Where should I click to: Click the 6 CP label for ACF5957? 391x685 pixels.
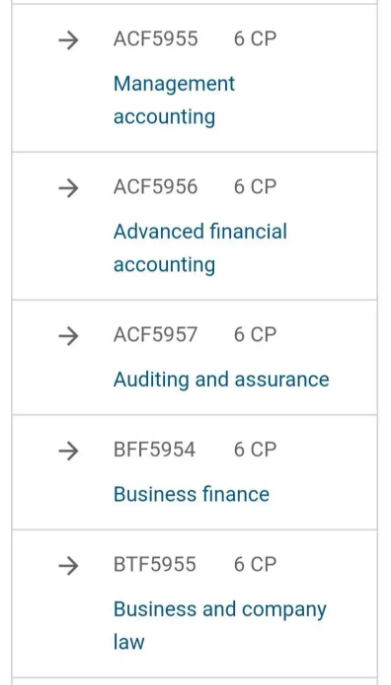click(255, 335)
